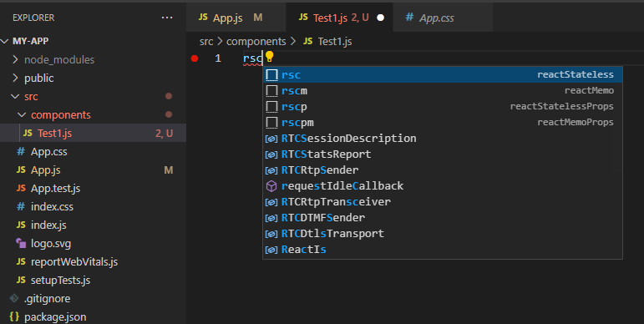Click the variable icon beside RTCSessionDescription
This screenshot has width=644, height=324.
pyautogui.click(x=271, y=139)
